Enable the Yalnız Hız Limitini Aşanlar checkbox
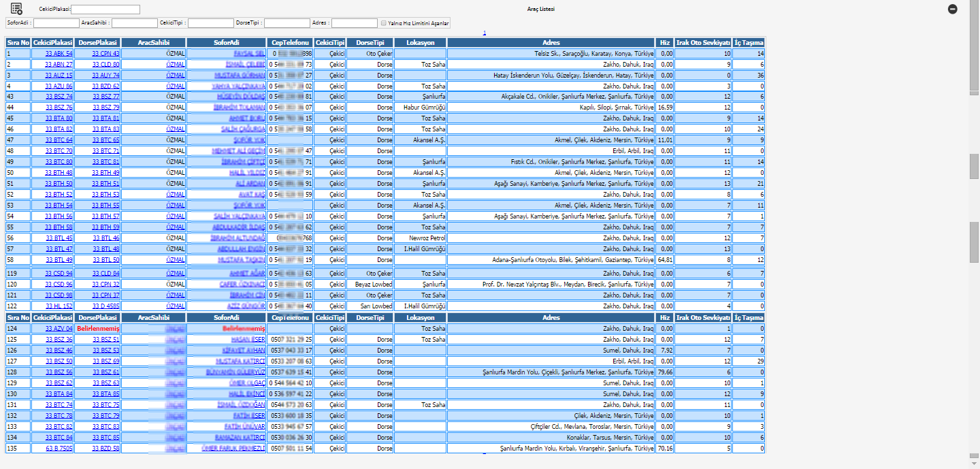This screenshot has height=469, width=980. tap(384, 23)
